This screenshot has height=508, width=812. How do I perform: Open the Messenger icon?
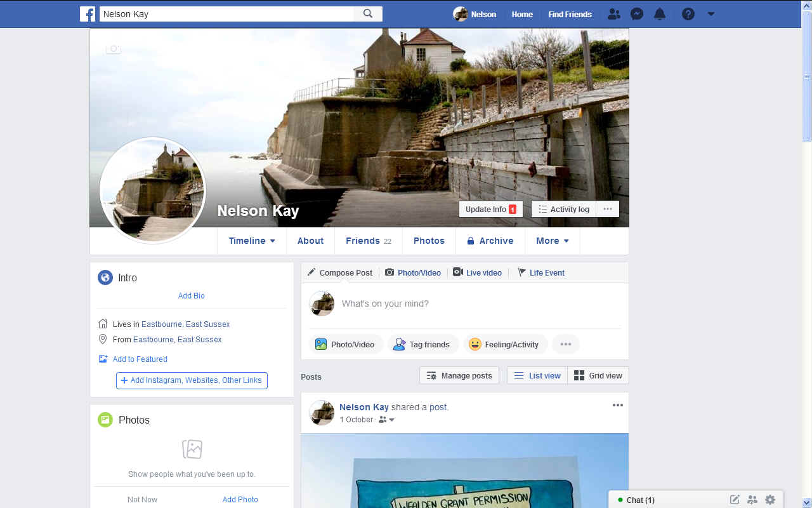(x=637, y=14)
